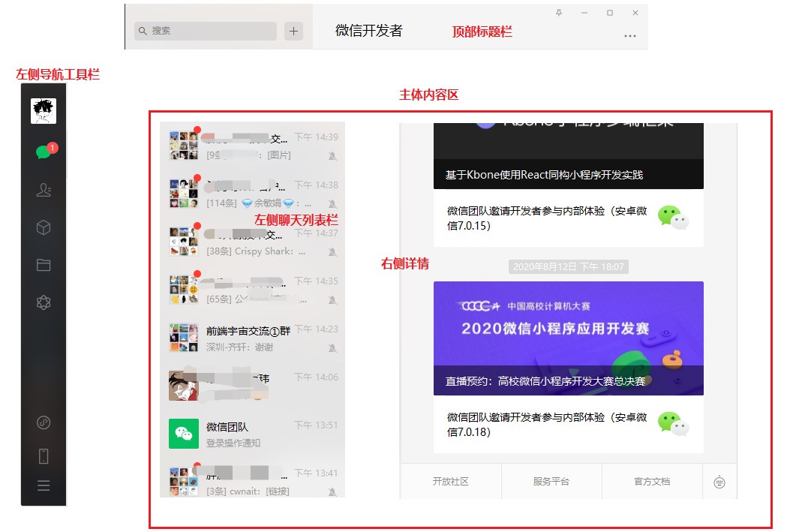This screenshot has height=532, width=787.
Task: Open the user profile avatar in sidebar
Action: 44,111
